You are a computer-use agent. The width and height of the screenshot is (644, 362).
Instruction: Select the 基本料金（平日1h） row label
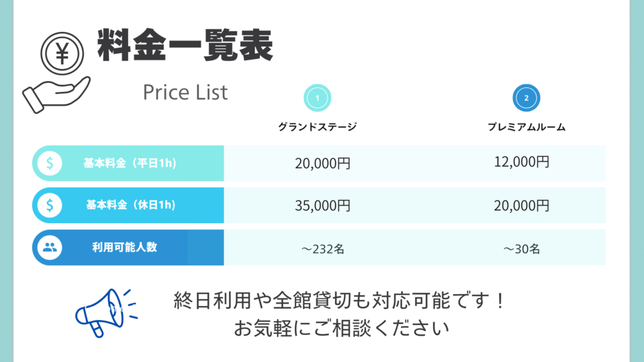pos(130,163)
